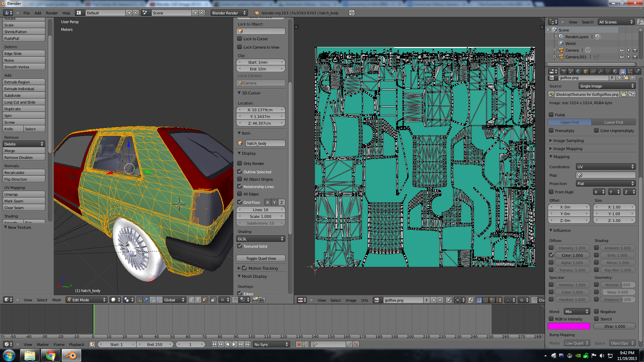Screen dimensions: 644x362
Task: Select the rotate manipulator arc icon
Action: [x=153, y=300]
